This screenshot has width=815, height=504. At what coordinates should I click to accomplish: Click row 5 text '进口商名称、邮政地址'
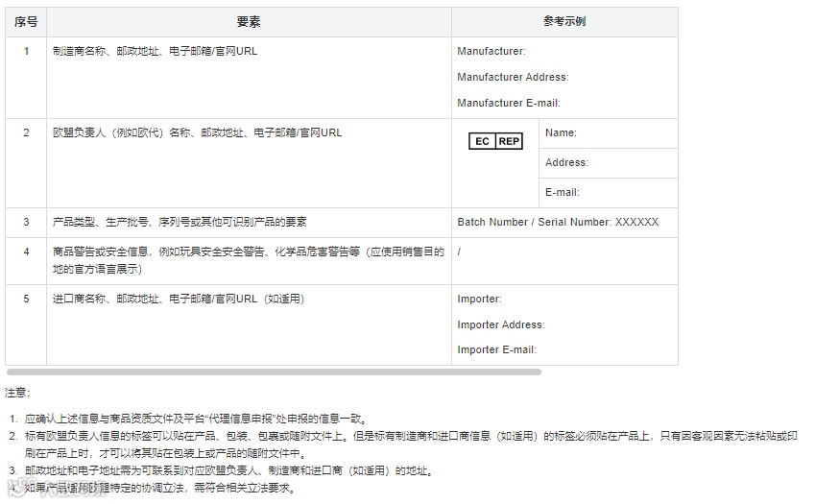[x=106, y=299]
